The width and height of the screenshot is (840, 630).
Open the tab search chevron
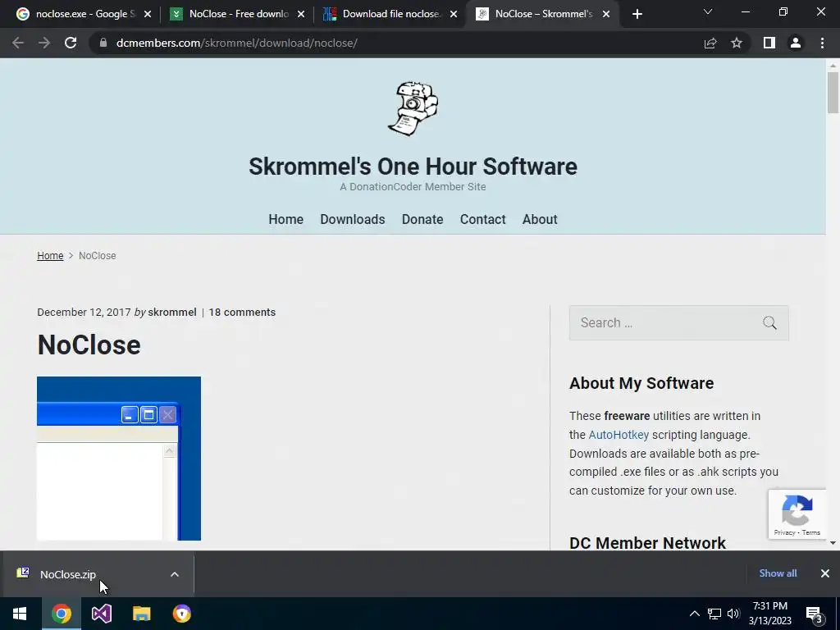[x=708, y=11]
